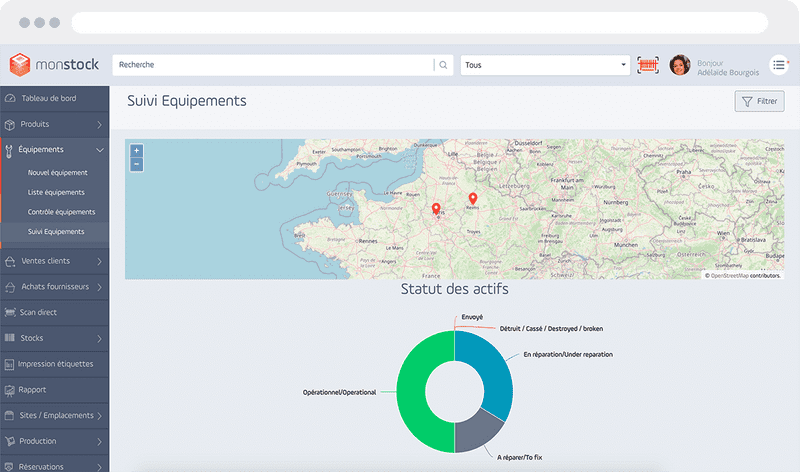Expand the Ventes clients menu
Screen dimensions: 800x472
(54, 261)
